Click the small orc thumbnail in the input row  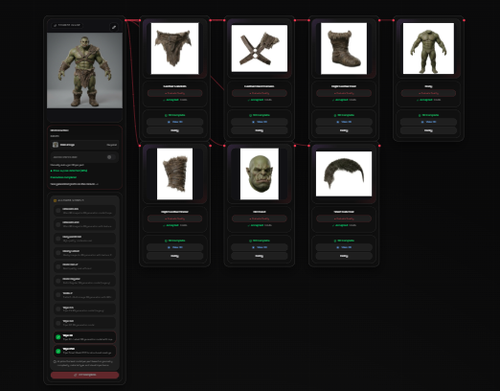tap(56, 145)
